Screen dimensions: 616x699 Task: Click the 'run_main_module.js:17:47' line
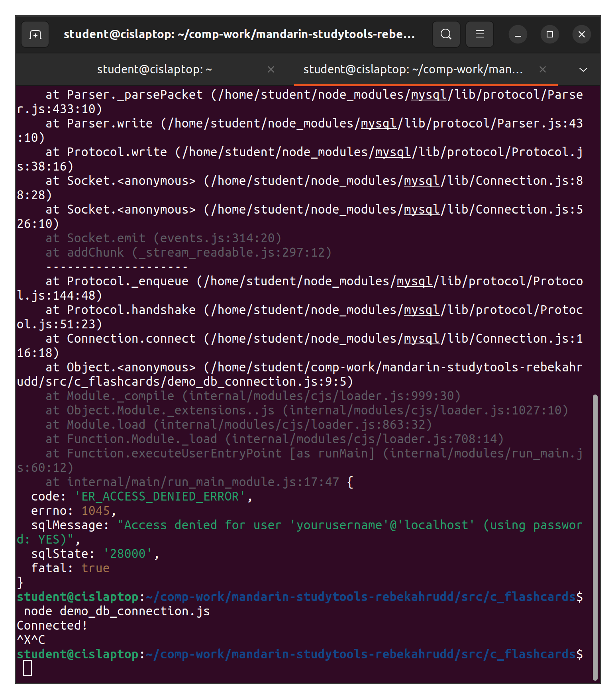[x=192, y=482]
